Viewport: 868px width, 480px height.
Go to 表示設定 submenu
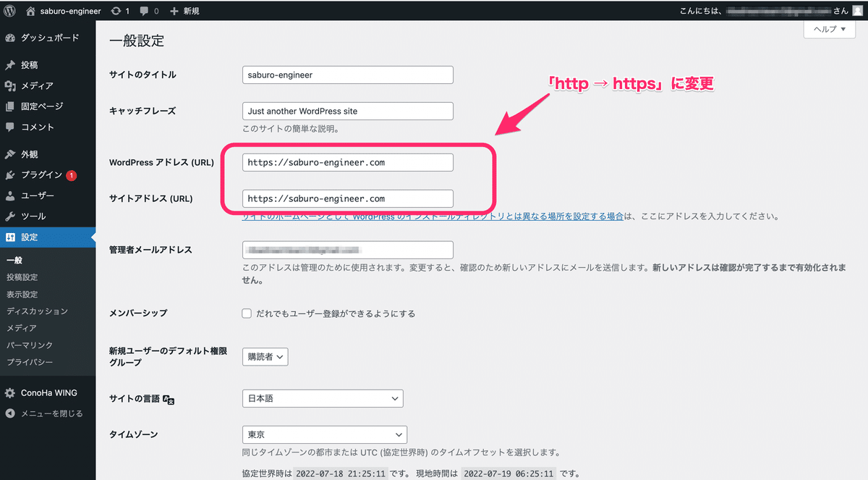[22, 295]
